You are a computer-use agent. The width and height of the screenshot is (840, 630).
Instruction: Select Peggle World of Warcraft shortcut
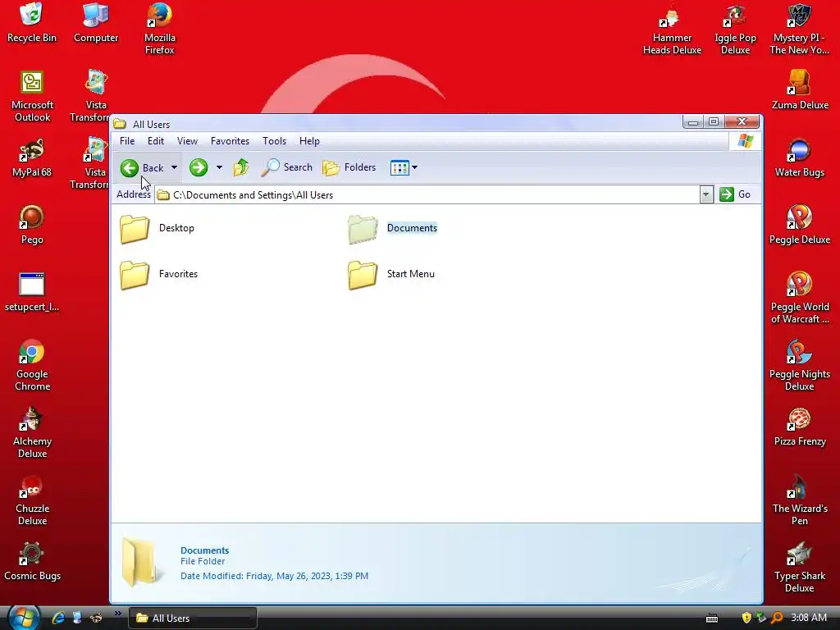click(800, 299)
